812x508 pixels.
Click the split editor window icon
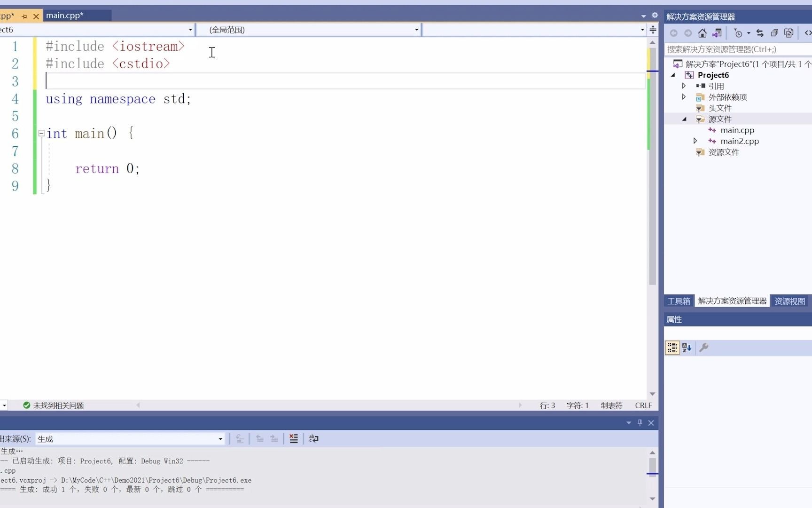coord(653,30)
